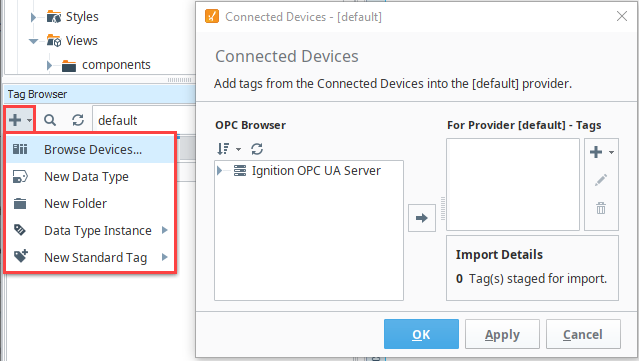Screen dimensions: 639x361
Task: Refresh the OPC Browser list
Action: (257, 149)
